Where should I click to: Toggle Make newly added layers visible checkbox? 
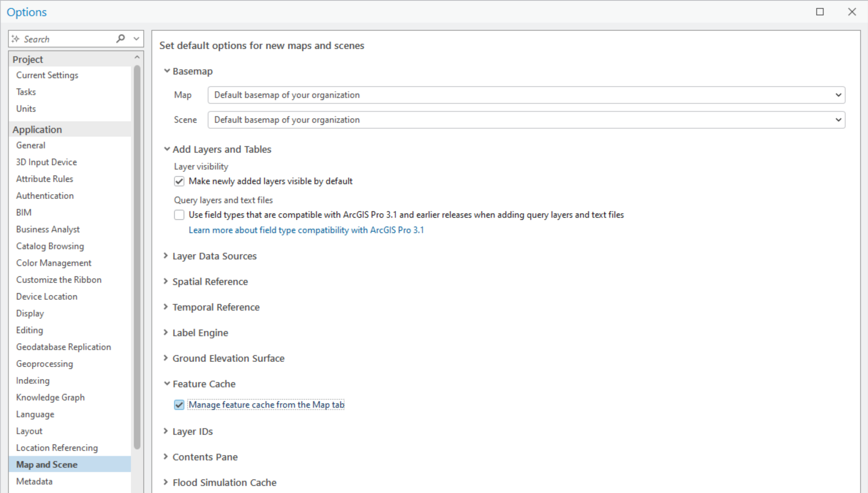pos(179,181)
